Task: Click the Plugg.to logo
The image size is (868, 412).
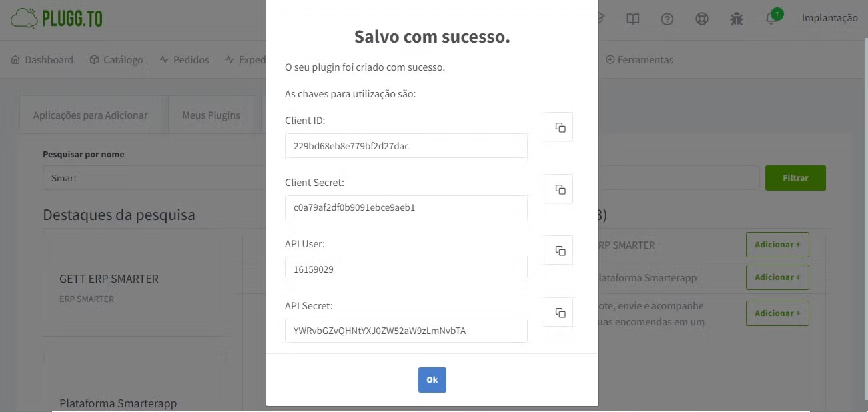Action: [57, 19]
